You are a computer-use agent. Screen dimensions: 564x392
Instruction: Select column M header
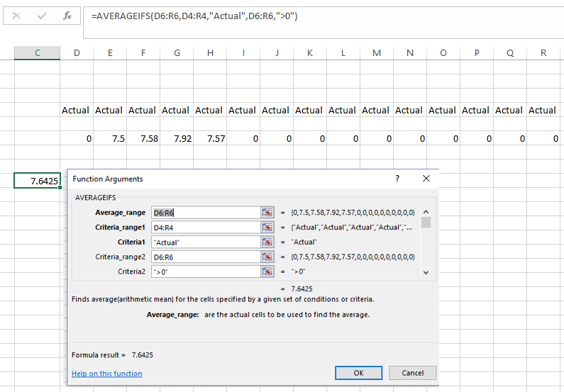[377, 53]
